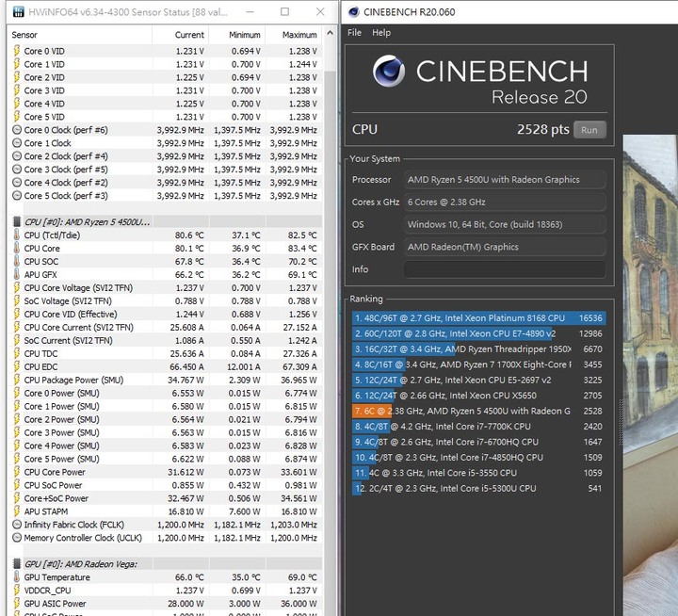Click the CPU TDC lightning icon
This screenshot has width=678, height=616.
[x=16, y=353]
